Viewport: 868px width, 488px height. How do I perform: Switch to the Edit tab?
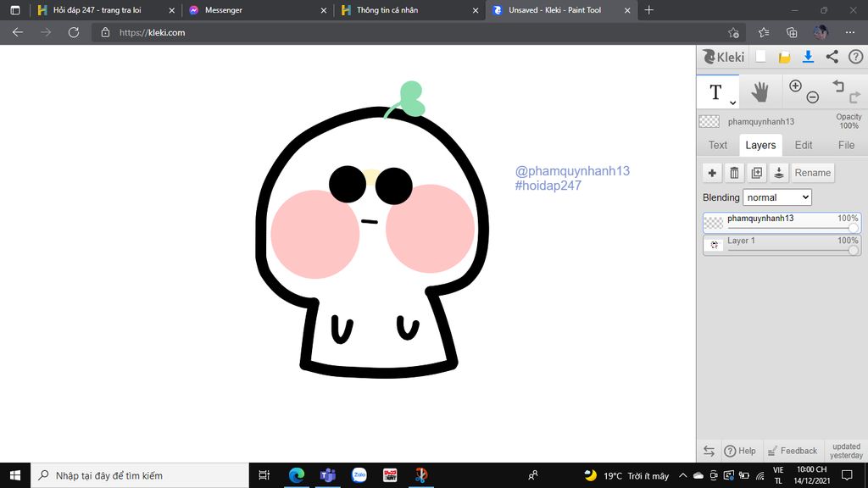[x=804, y=145]
